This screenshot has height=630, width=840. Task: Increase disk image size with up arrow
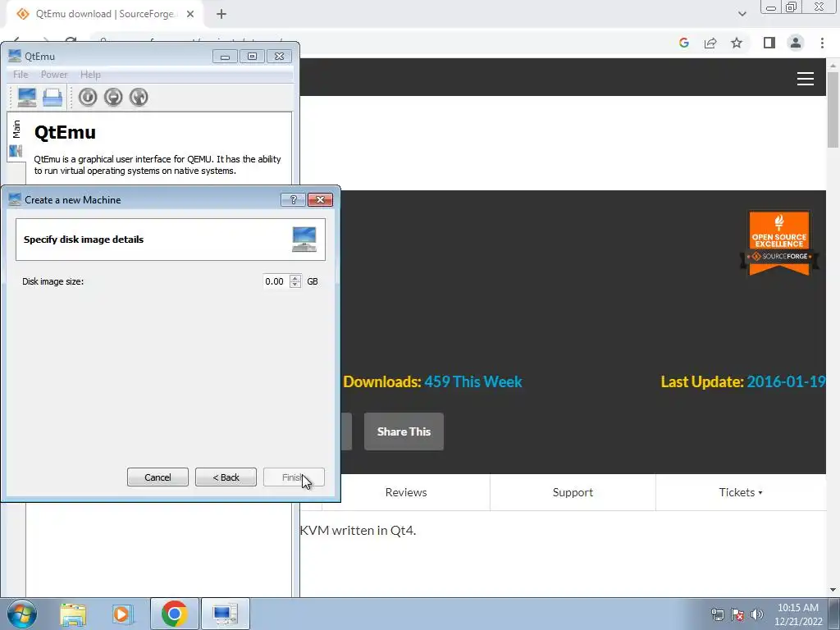point(295,278)
